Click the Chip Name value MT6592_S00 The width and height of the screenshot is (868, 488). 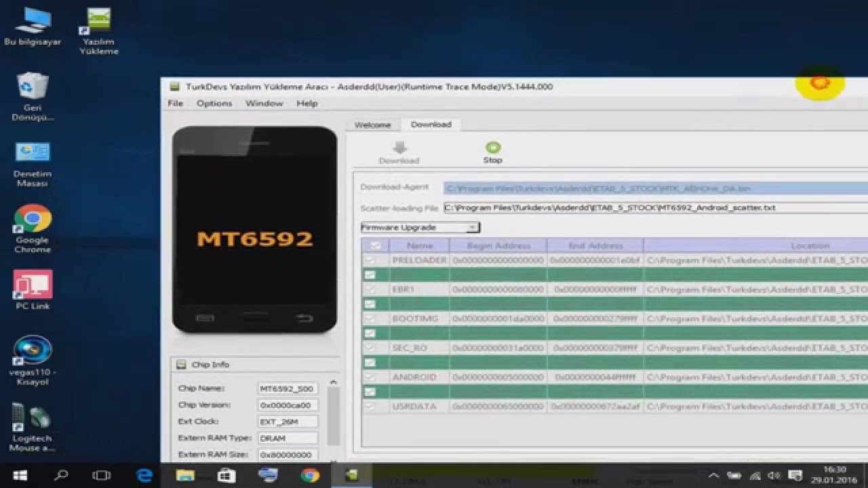[288, 389]
